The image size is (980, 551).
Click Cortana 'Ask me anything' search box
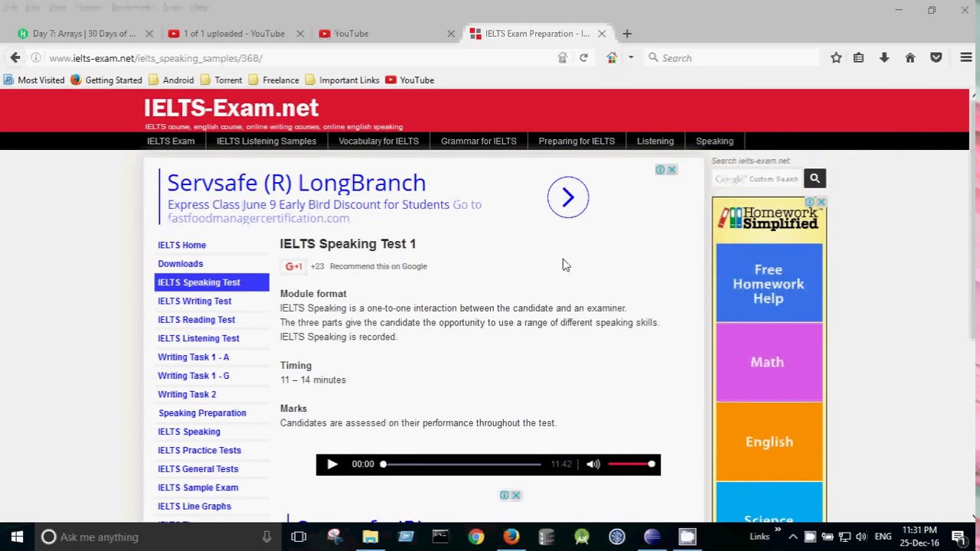[157, 536]
